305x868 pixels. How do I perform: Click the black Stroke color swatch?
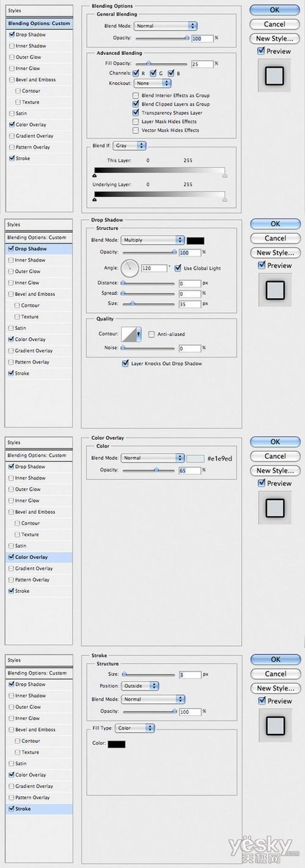click(117, 744)
